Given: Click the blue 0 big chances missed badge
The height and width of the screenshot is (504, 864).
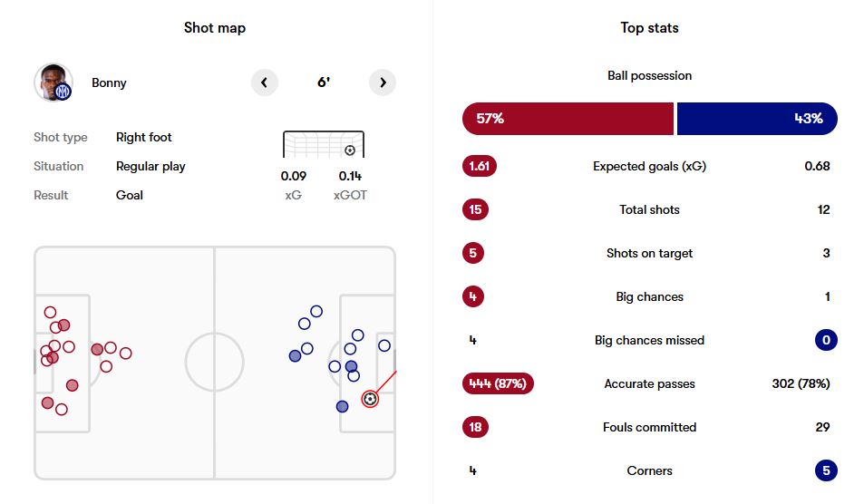Looking at the screenshot, I should (825, 340).
